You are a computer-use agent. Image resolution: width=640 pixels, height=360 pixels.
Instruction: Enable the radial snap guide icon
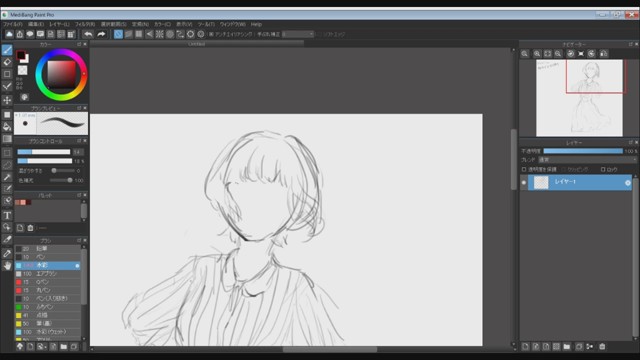click(x=160, y=34)
